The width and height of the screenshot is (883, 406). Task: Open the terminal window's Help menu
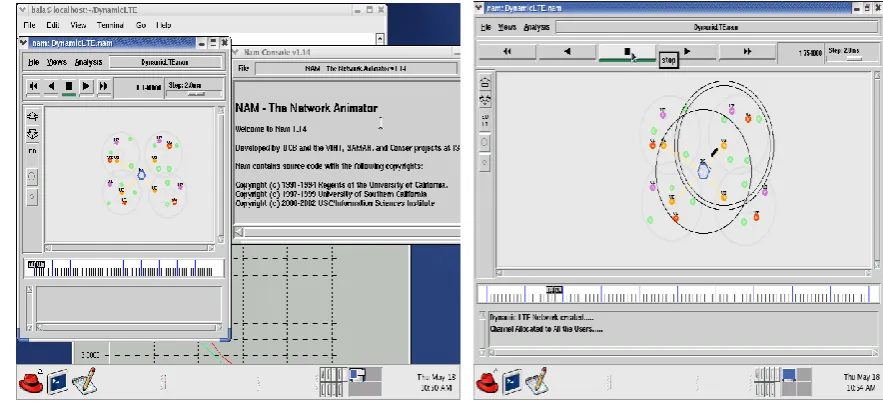[164, 25]
